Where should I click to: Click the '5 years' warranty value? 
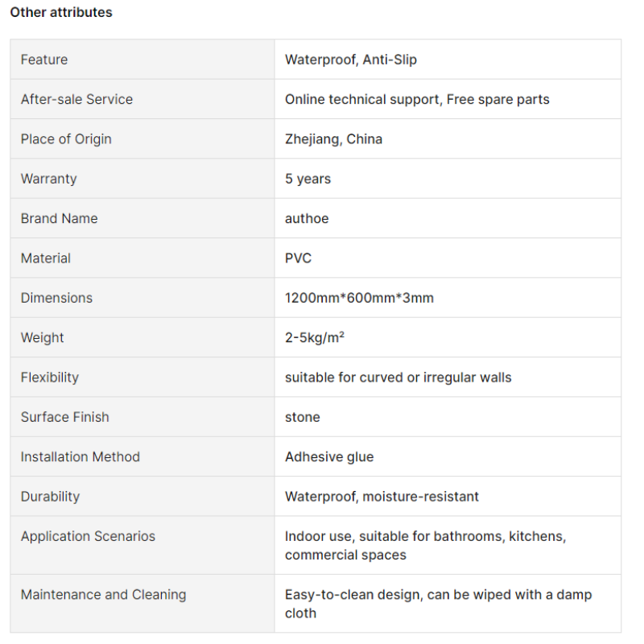pos(308,179)
